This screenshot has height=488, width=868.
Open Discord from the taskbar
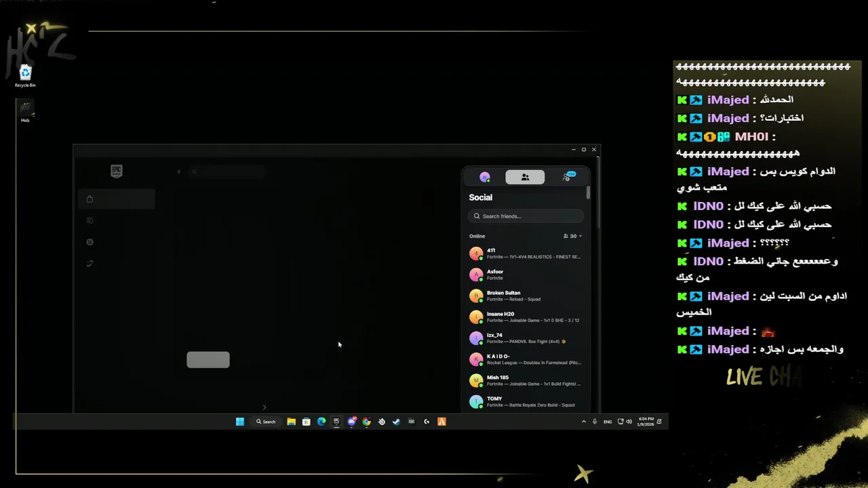tap(351, 422)
